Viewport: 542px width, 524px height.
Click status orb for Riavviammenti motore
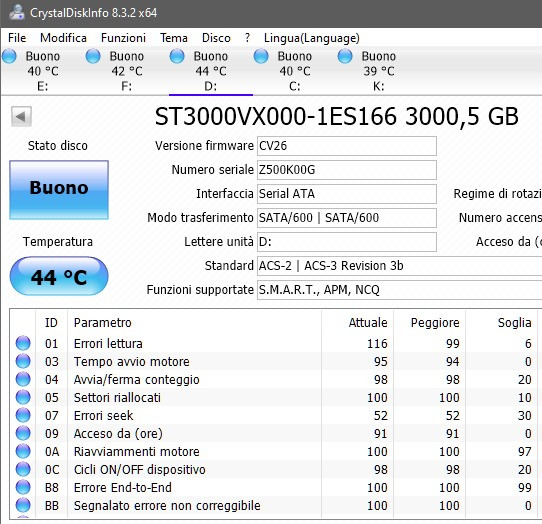tap(23, 451)
